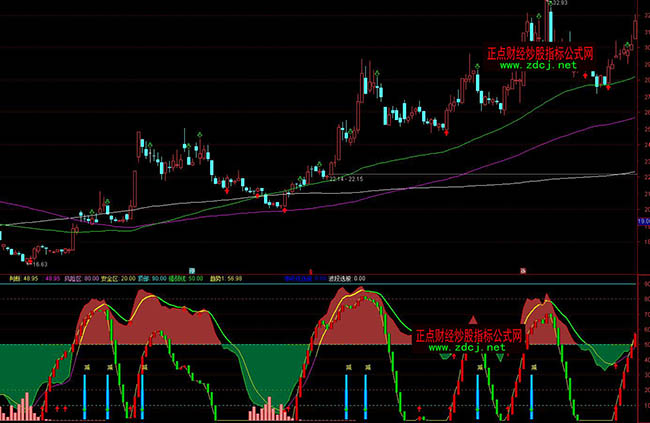Click the green buy arrow at far right

click(627, 45)
